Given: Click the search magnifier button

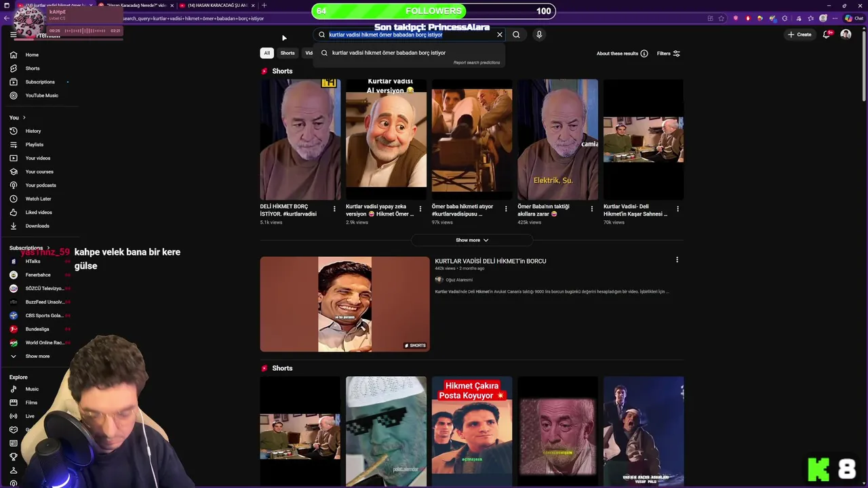Looking at the screenshot, I should [x=516, y=35].
